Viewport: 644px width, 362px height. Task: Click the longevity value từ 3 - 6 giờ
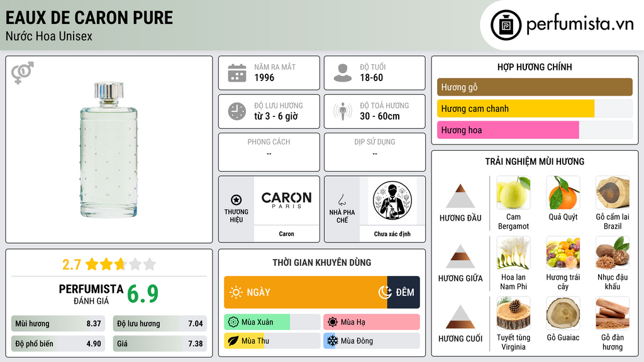tap(275, 116)
